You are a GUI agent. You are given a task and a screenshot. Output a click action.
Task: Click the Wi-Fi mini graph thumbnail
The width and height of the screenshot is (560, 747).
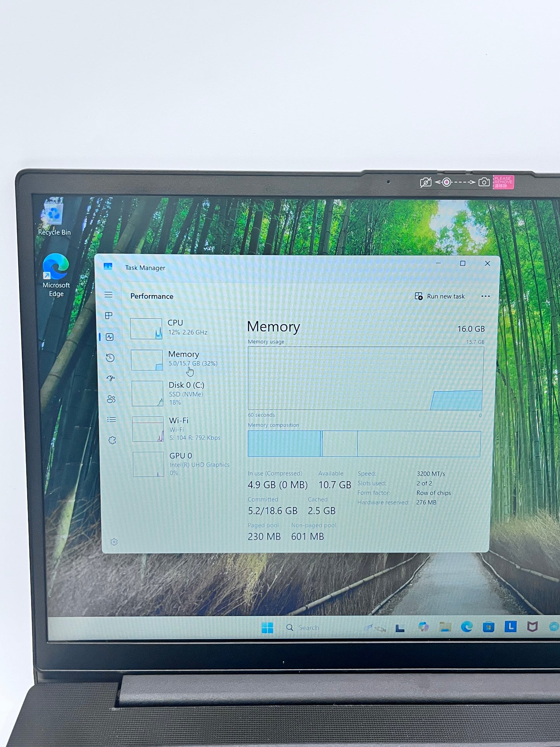(148, 429)
